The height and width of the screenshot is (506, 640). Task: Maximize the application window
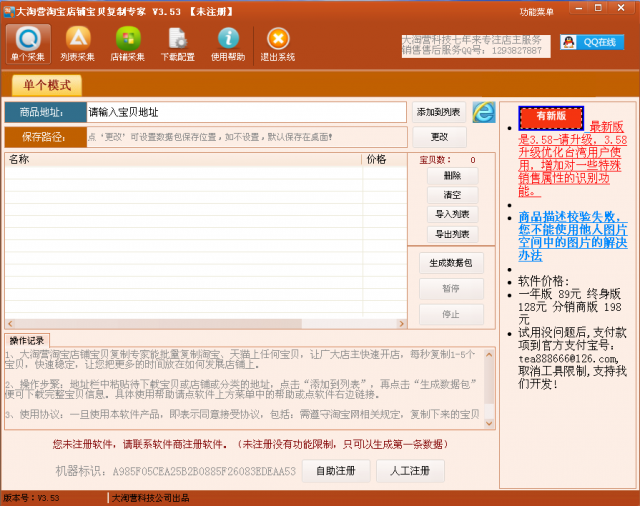(x=598, y=8)
